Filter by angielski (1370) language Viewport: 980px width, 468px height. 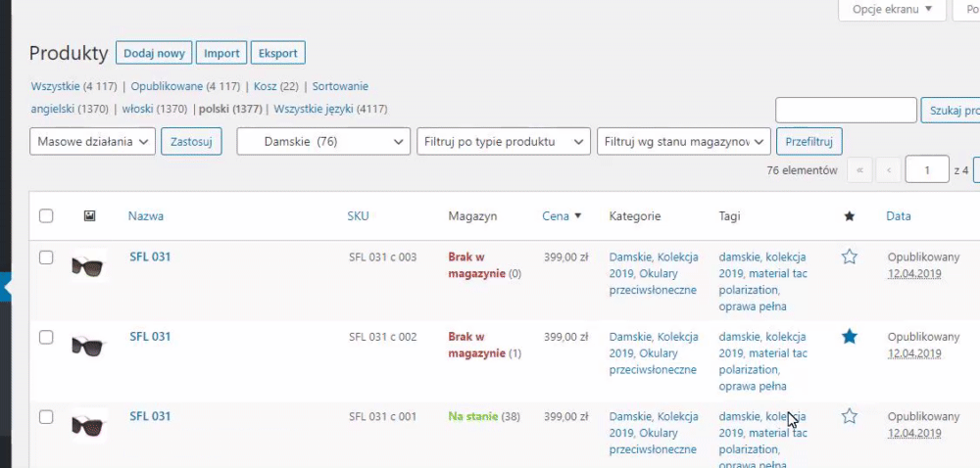70,110
